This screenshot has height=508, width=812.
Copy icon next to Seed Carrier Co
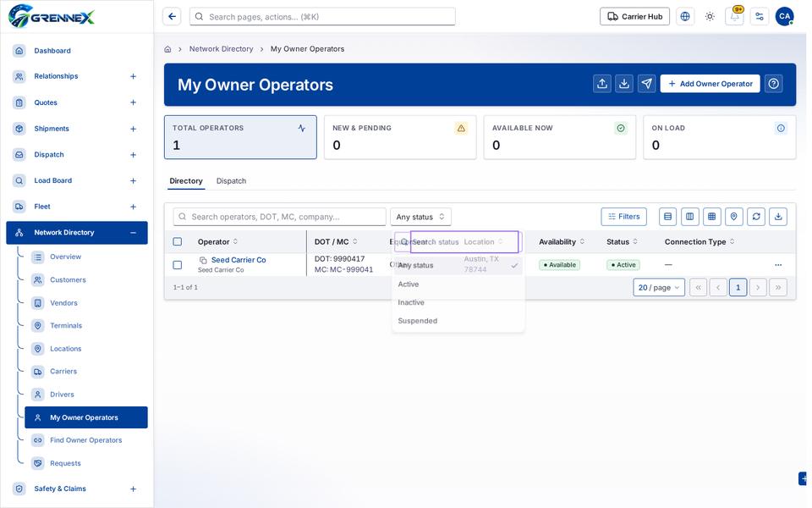coord(203,260)
